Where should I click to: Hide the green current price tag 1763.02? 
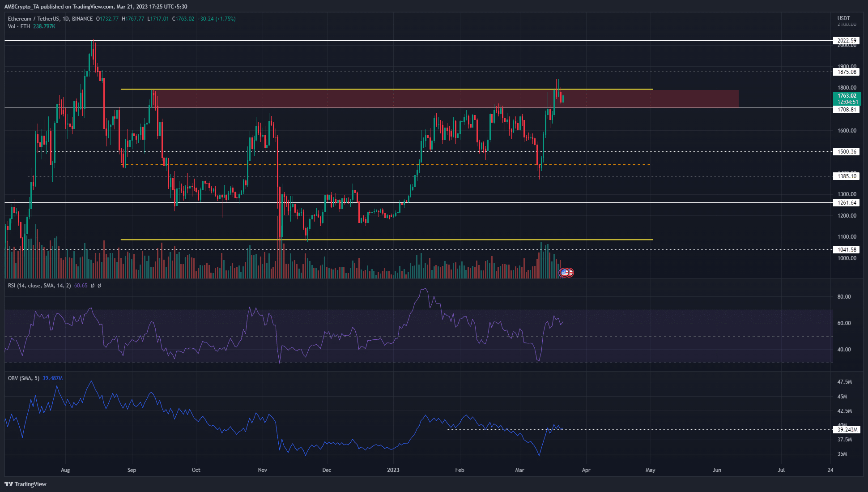point(847,96)
